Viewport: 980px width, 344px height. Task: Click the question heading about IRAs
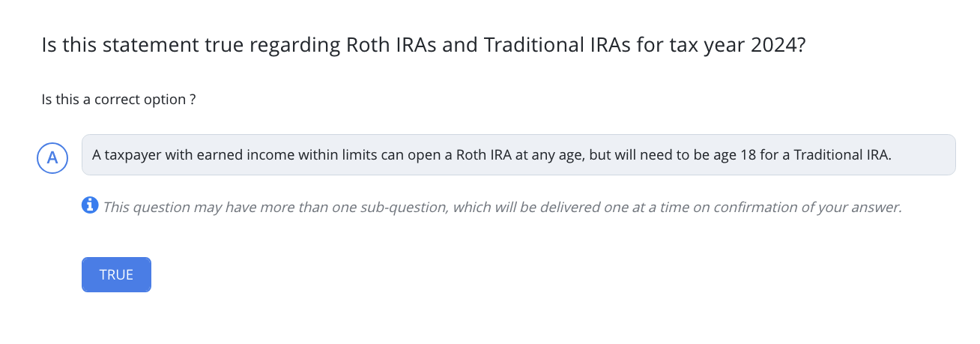point(424,46)
